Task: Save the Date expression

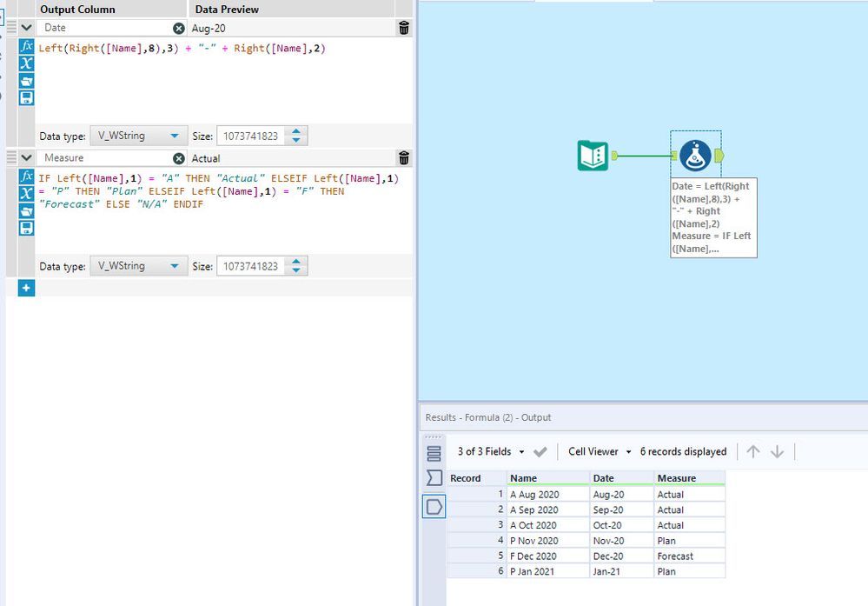Action: click(x=26, y=98)
